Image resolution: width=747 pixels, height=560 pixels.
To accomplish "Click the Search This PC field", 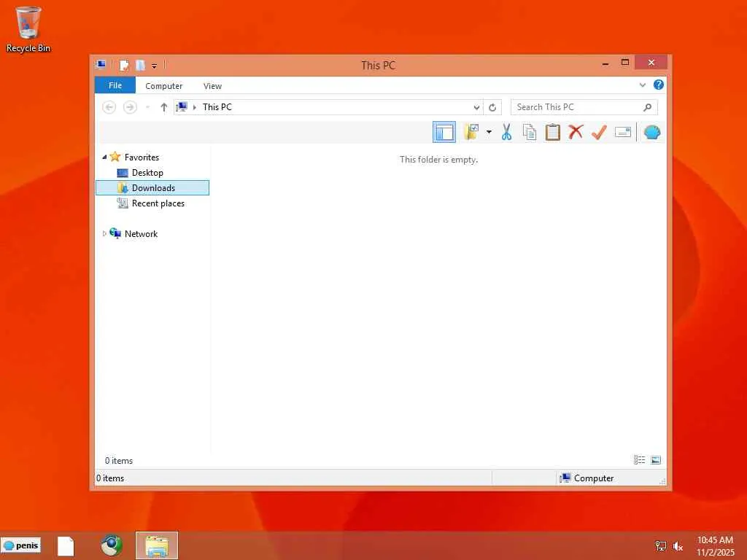I will coord(584,107).
